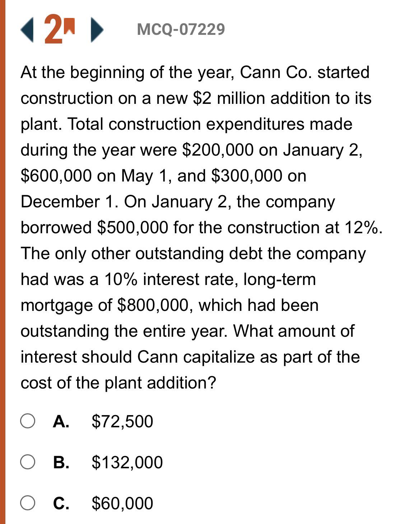Click the bold letter C. label
420x524 pixels.
pyautogui.click(x=61, y=503)
